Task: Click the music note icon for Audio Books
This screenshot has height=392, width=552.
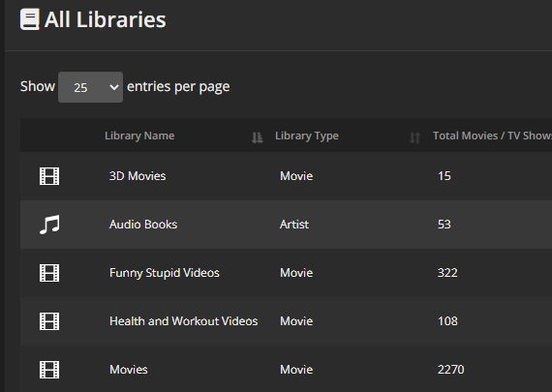Action: [x=49, y=225]
